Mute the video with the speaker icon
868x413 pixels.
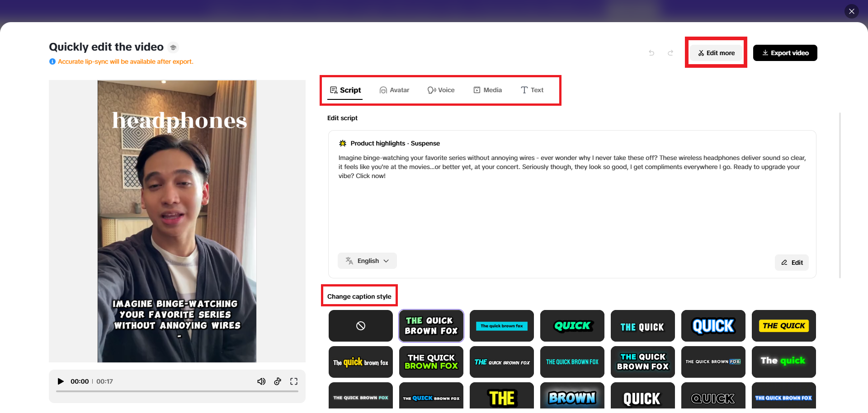(261, 381)
